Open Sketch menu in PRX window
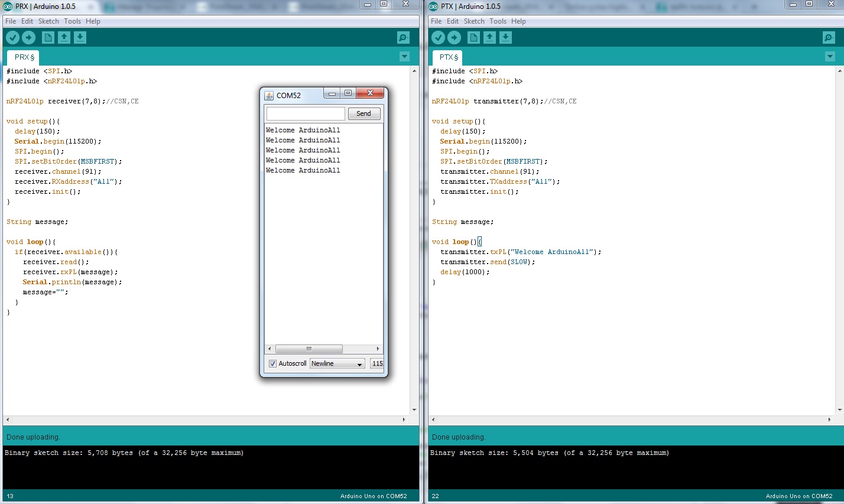This screenshot has height=504, width=844. coord(48,21)
